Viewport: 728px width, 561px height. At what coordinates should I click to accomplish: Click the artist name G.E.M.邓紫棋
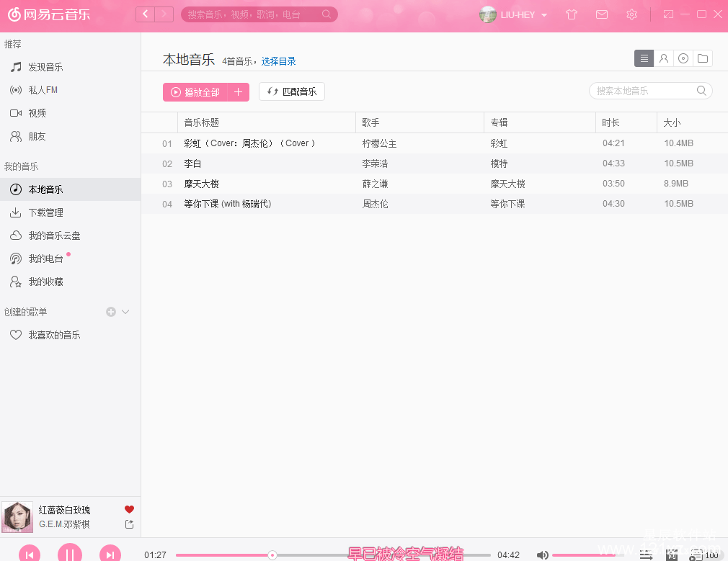click(x=65, y=524)
